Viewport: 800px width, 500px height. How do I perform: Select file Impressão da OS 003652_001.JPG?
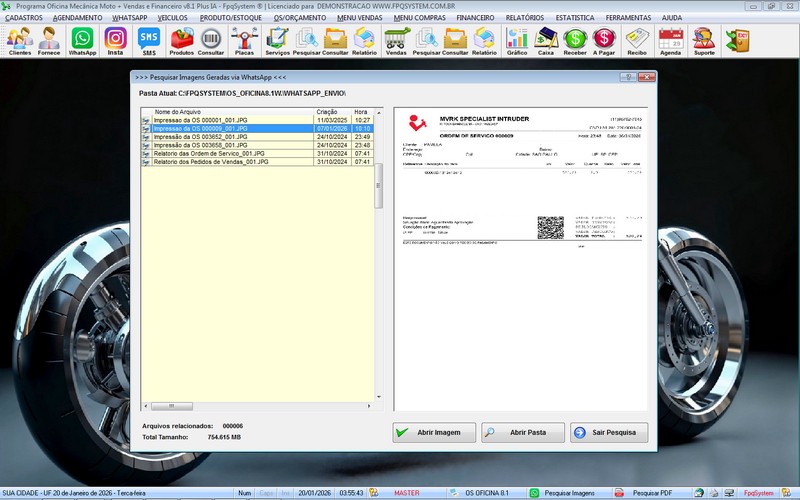pyautogui.click(x=257, y=137)
